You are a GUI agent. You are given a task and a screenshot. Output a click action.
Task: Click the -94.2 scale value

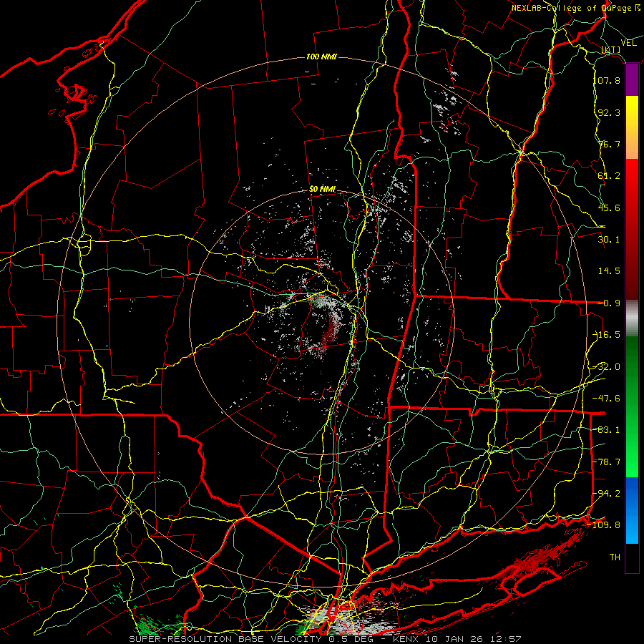point(608,493)
